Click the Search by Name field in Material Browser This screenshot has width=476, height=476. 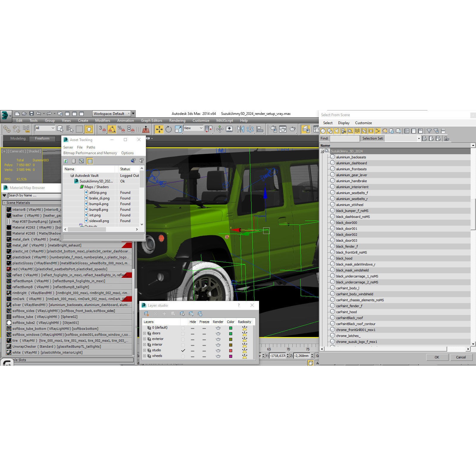pyautogui.click(x=34, y=196)
